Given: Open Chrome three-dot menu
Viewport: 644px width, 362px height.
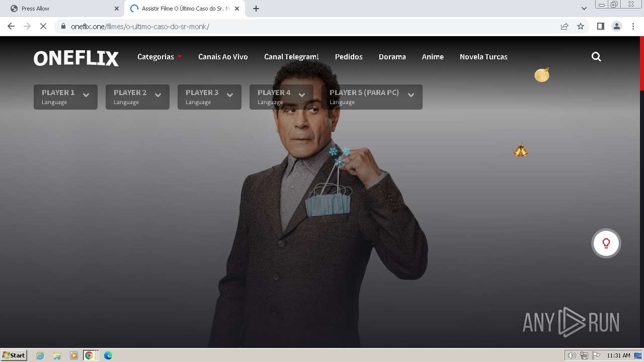Looking at the screenshot, I should coord(633,26).
